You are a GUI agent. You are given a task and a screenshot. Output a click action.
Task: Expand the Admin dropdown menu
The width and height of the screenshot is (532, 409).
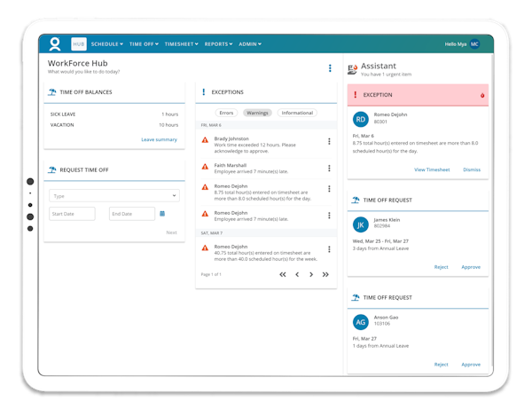click(x=250, y=44)
